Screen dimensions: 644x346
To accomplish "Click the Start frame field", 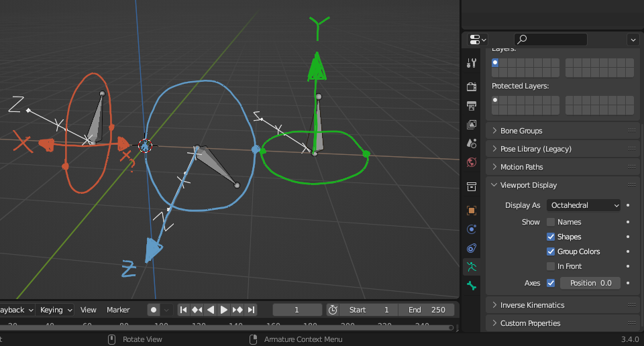I will [x=368, y=310].
